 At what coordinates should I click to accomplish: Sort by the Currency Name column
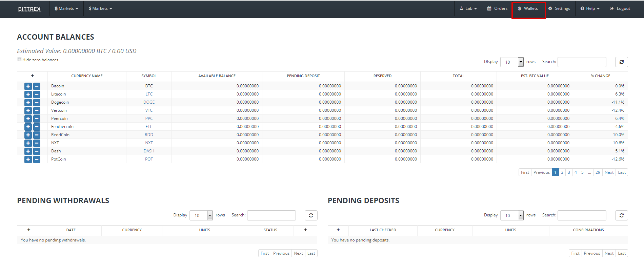click(x=87, y=76)
